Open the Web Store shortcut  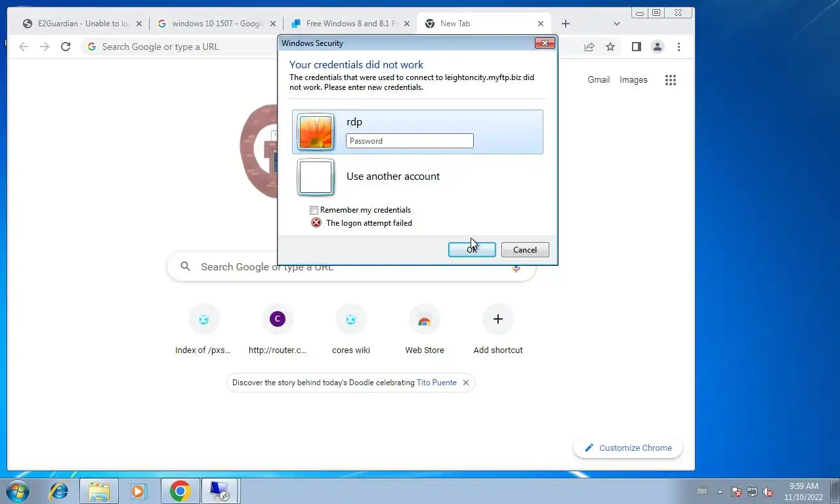(425, 330)
